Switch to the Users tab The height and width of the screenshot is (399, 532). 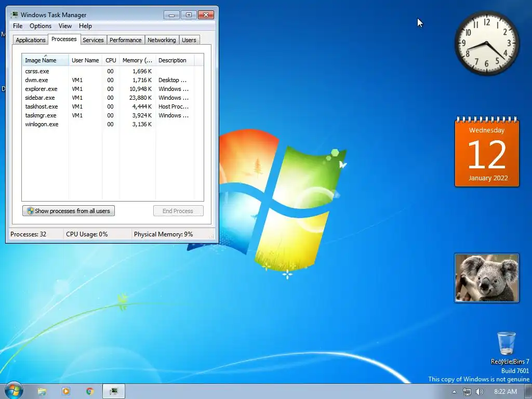(x=189, y=39)
